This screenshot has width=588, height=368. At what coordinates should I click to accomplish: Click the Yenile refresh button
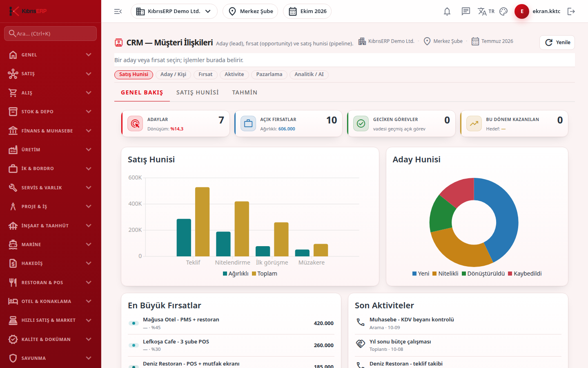[x=557, y=43]
